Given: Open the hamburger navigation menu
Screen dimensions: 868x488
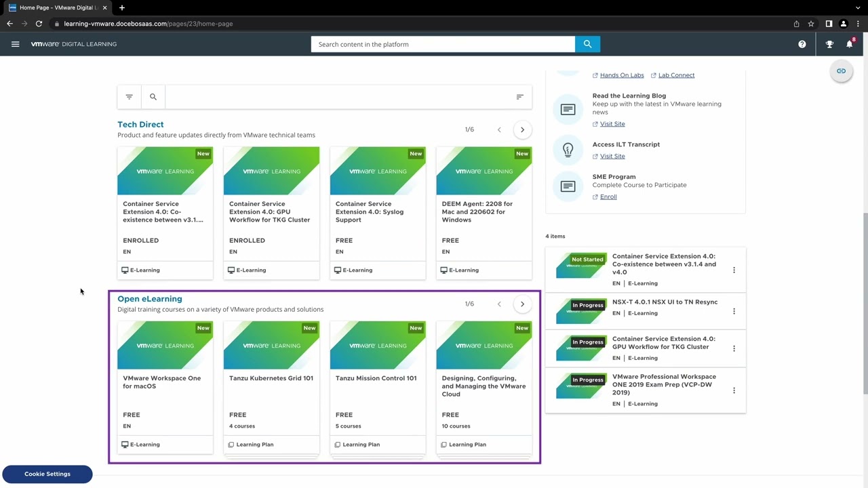Looking at the screenshot, I should [15, 43].
